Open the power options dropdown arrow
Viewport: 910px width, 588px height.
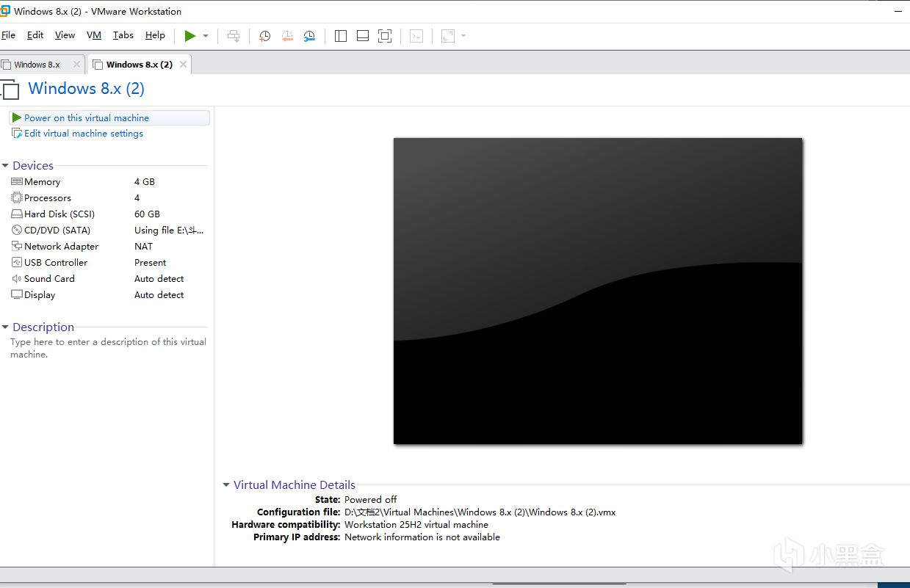click(206, 36)
